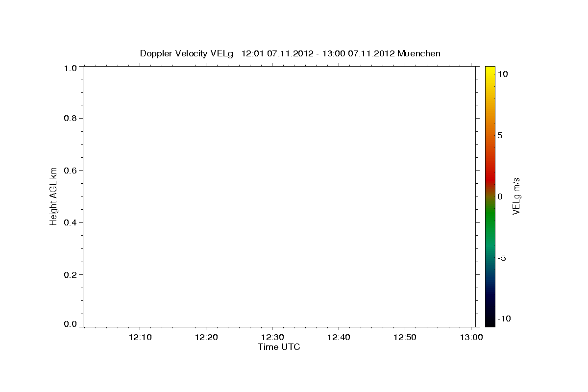Click the colorbar value -10 label
This screenshot has height=392, width=588.
(503, 318)
